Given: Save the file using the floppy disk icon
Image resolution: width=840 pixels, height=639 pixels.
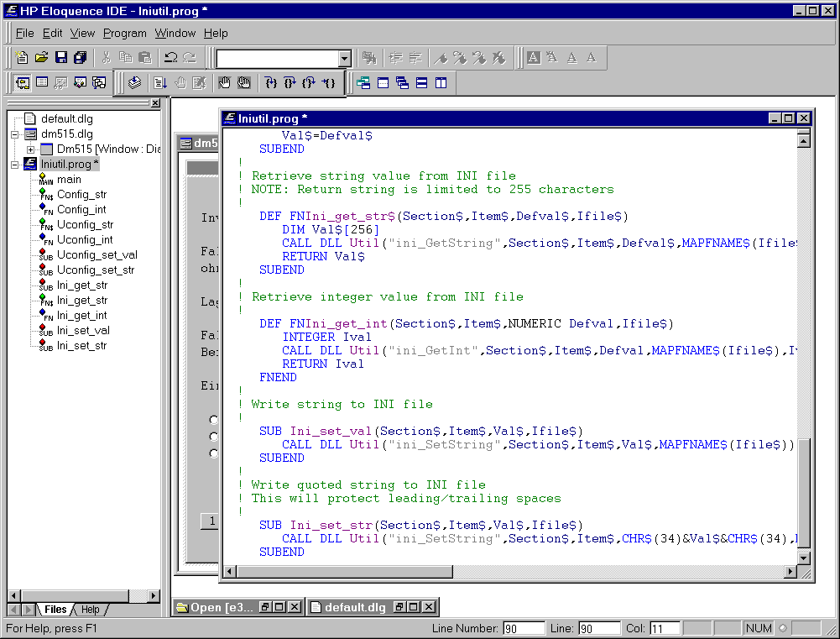Looking at the screenshot, I should [x=61, y=57].
